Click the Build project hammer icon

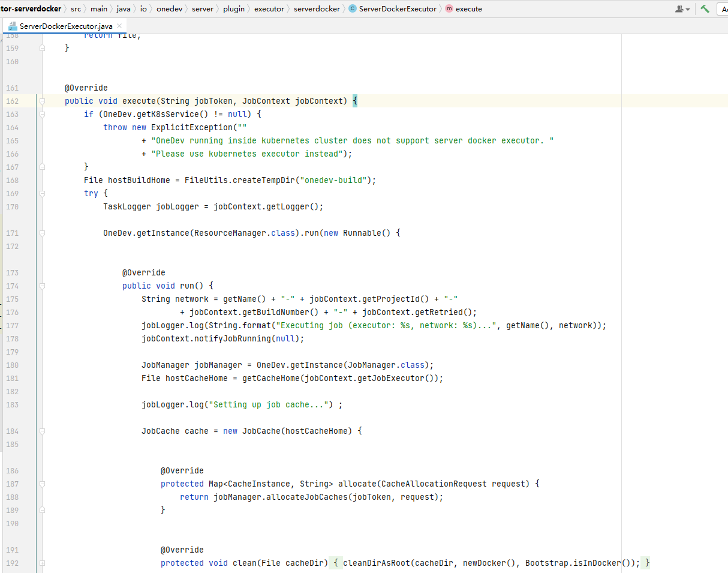(705, 9)
